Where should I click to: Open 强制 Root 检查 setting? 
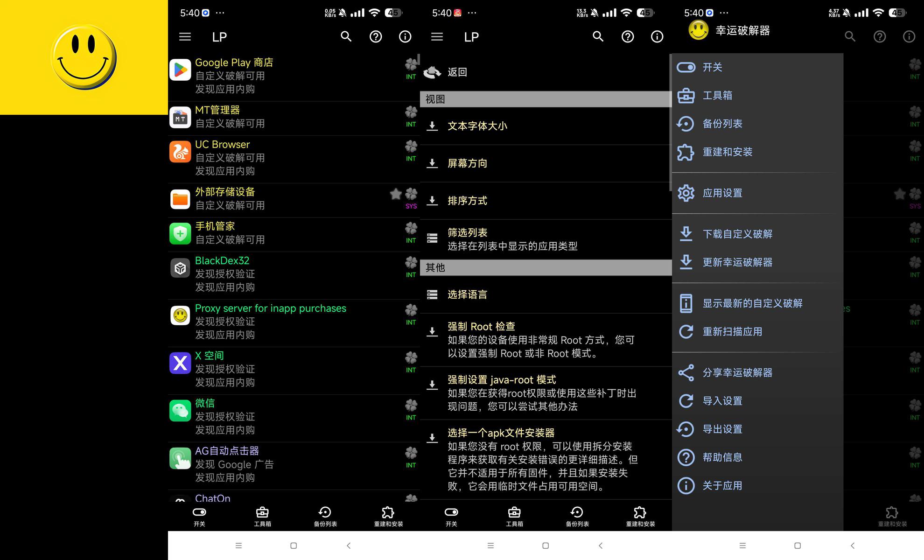coord(546,340)
